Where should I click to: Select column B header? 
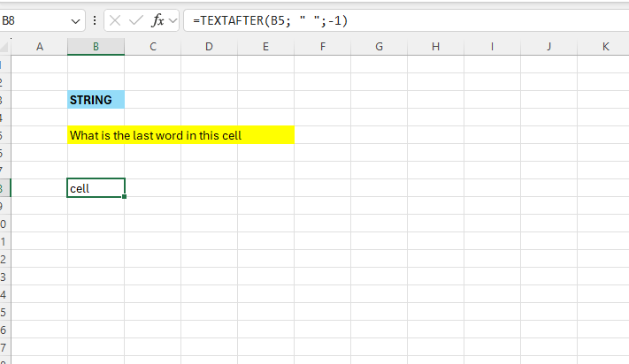(x=96, y=46)
